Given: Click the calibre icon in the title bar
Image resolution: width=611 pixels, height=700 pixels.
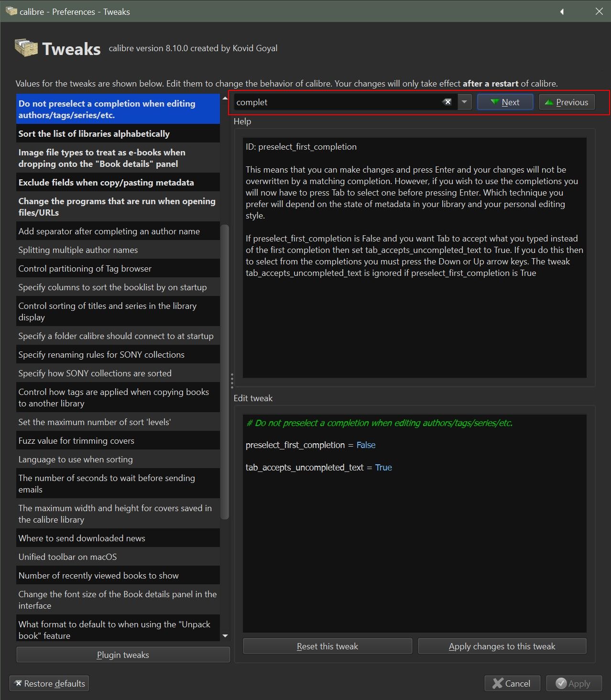Looking at the screenshot, I should [11, 11].
